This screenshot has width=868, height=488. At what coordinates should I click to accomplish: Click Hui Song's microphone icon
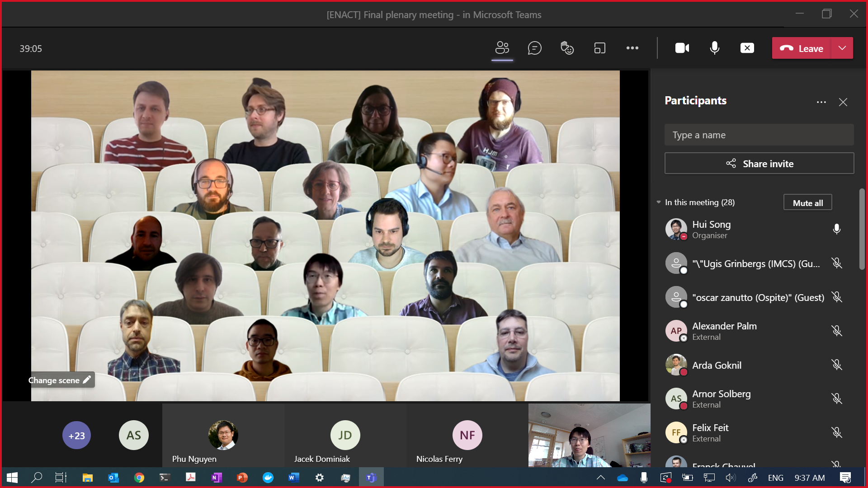pyautogui.click(x=836, y=229)
